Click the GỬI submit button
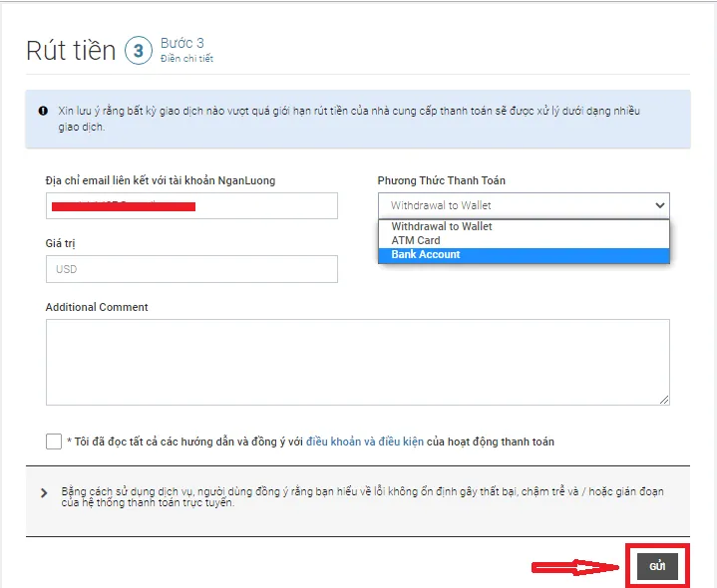Image resolution: width=717 pixels, height=588 pixels. [657, 566]
